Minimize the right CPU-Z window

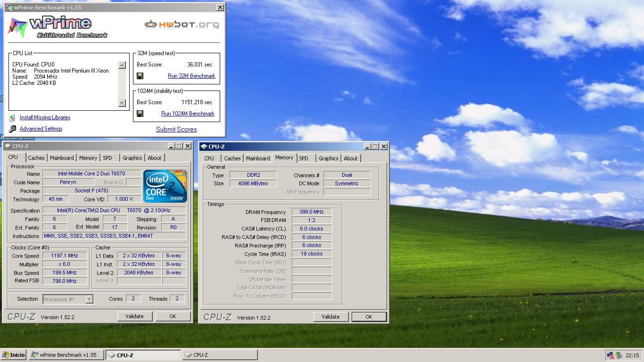tap(367, 147)
